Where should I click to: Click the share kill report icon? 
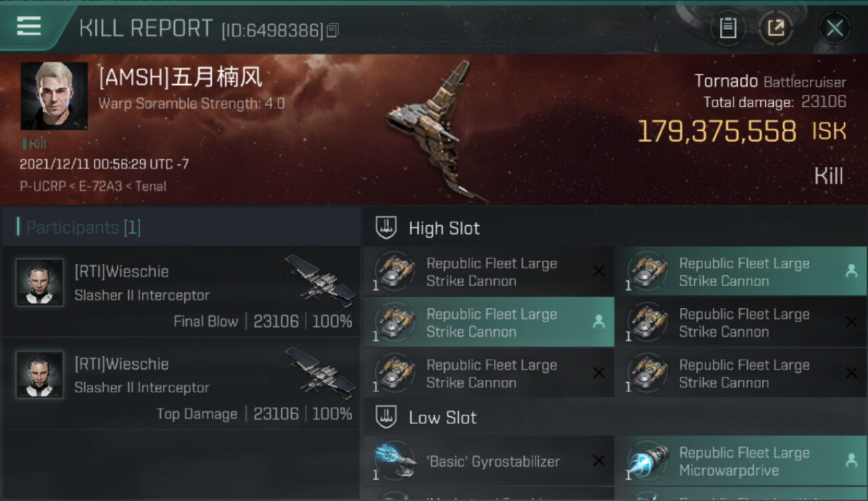[775, 28]
